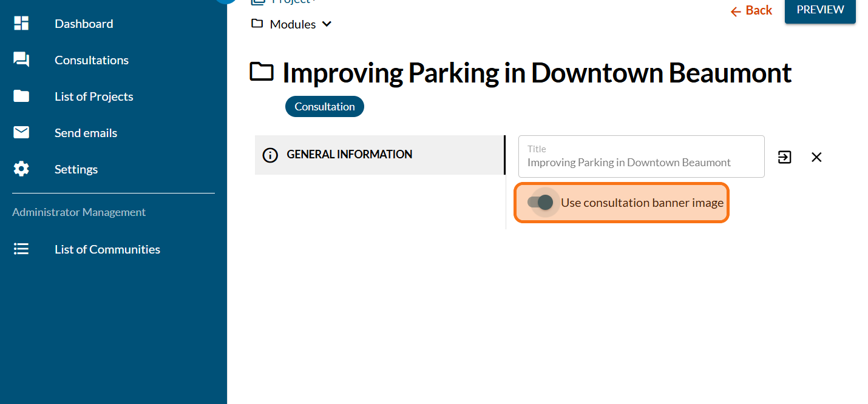This screenshot has width=868, height=404.
Task: Open the Settings gear icon
Action: click(21, 169)
